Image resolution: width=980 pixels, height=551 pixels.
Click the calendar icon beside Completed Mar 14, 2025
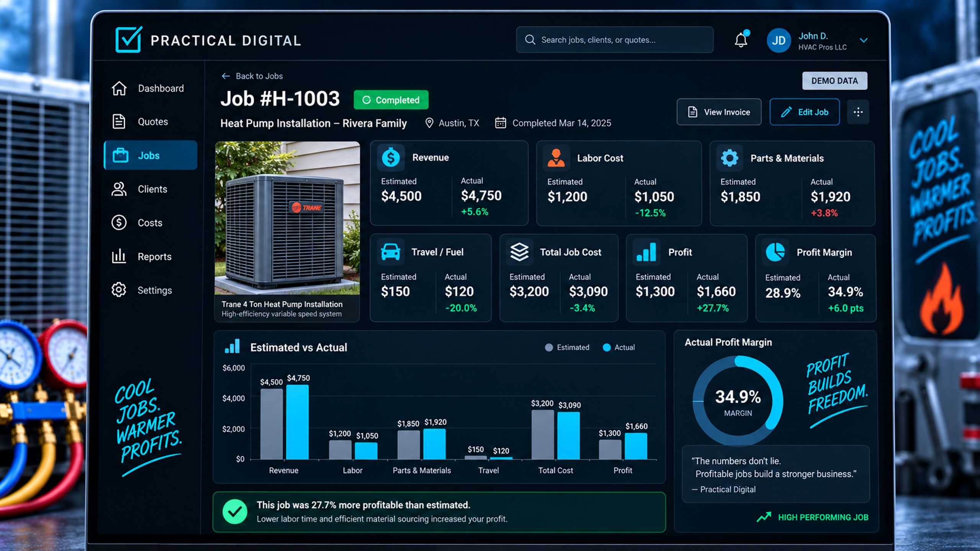pos(500,123)
